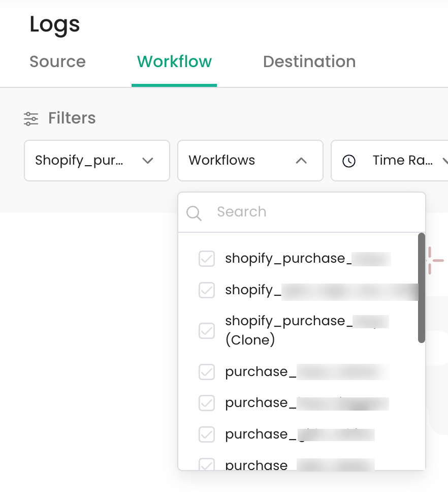Collapse Workflows list using the up chevron
Viewport: 448px width, 498px height.
tap(301, 161)
